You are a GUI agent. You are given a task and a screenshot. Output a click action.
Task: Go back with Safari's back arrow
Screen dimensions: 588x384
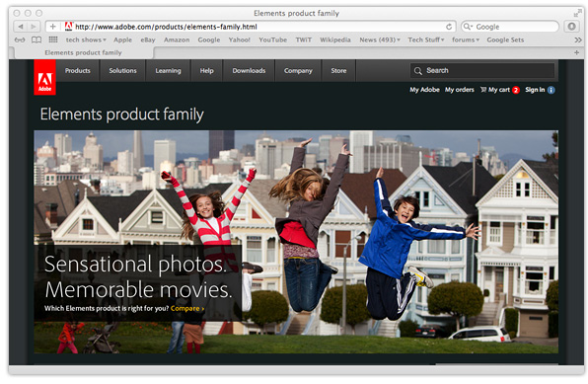(21, 27)
